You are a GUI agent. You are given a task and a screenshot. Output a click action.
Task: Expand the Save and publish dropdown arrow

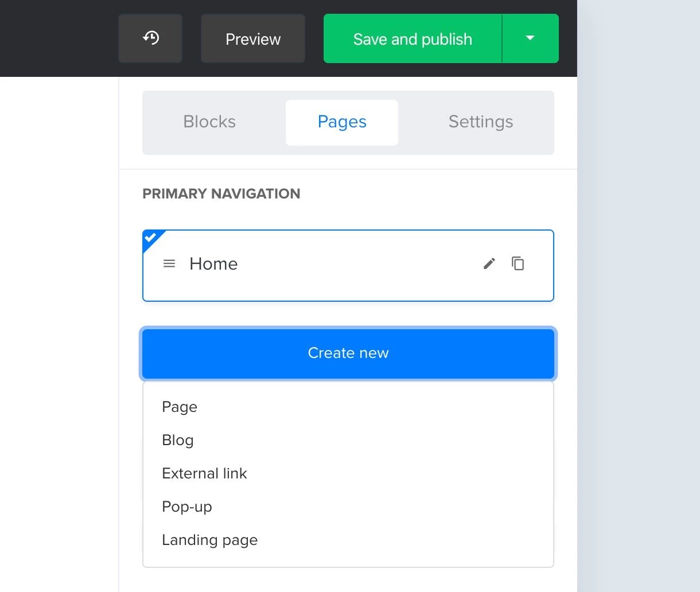(530, 38)
